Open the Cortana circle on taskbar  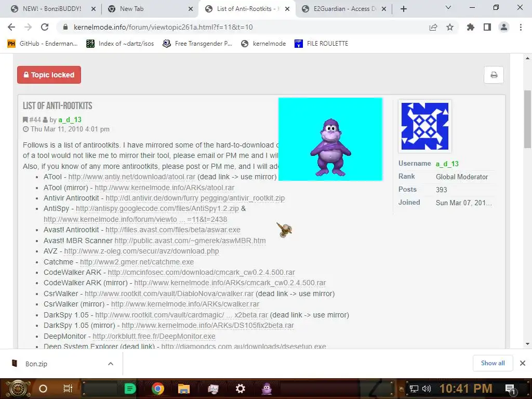(x=43, y=389)
